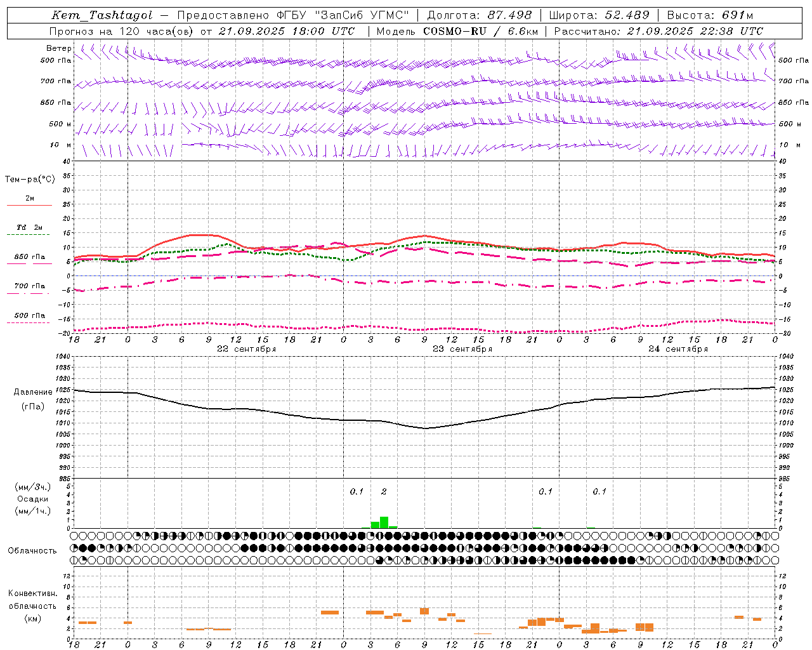Click the Td 2м dew point legend label
The height and width of the screenshot is (650, 812).
(29, 227)
